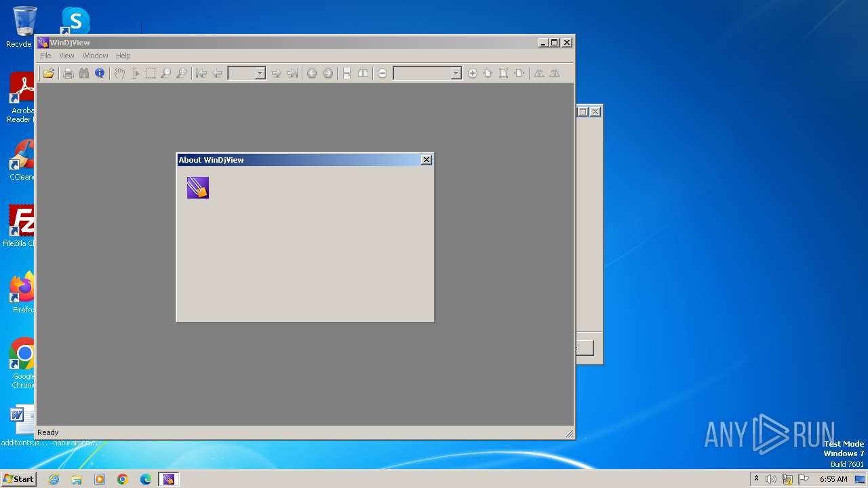Select WinDjView taskbar button

(x=169, y=479)
